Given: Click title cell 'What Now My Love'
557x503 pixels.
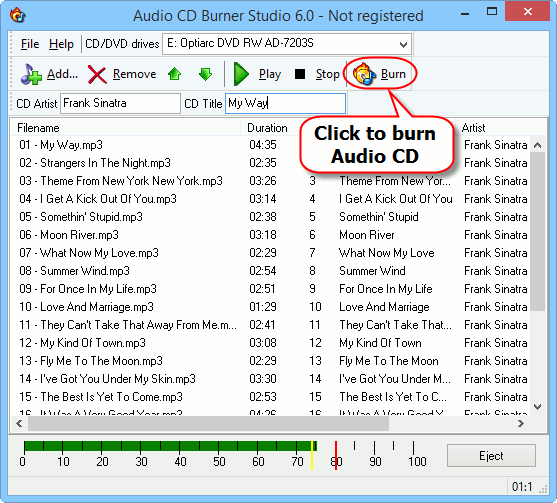Looking at the screenshot, I should click(x=386, y=253).
